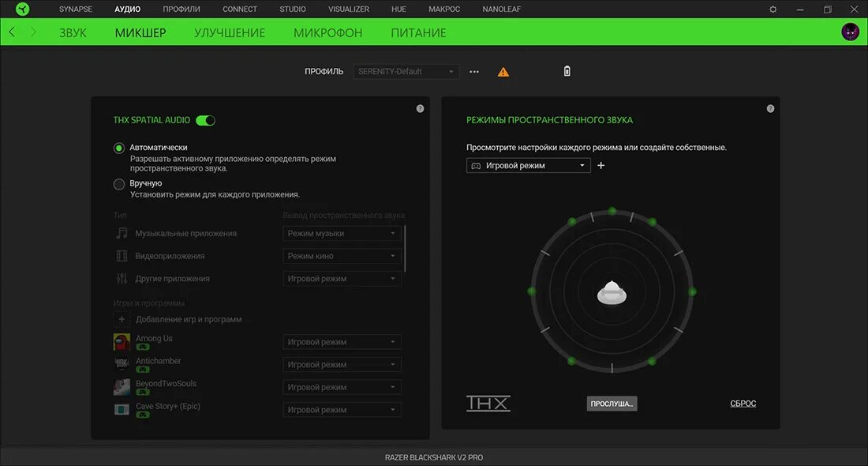Image resolution: width=868 pixels, height=466 pixels.
Task: Open Cave Story+ mode dropdown
Action: [342, 410]
